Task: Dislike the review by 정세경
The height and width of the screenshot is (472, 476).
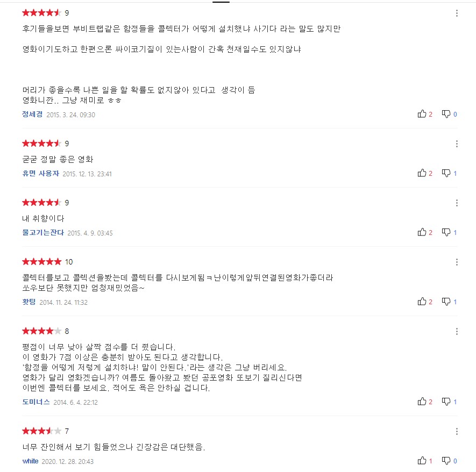Action: tap(446, 114)
